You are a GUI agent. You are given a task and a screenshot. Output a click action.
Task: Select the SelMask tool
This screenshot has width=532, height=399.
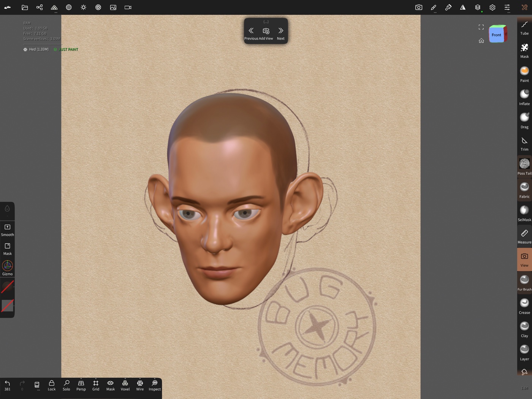coord(524,214)
